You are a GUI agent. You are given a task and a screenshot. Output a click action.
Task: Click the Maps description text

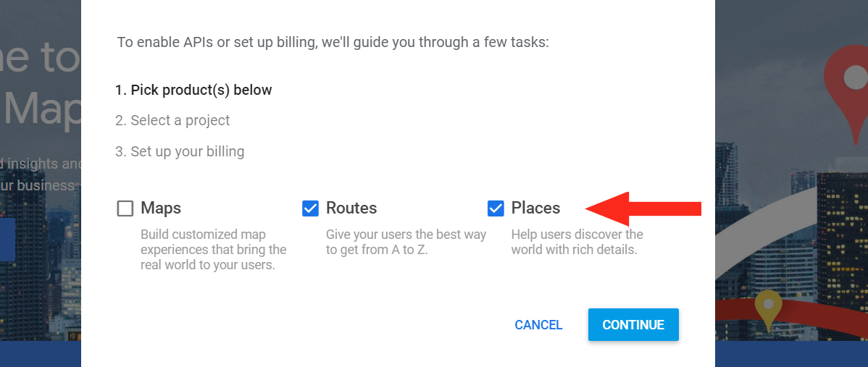[x=214, y=250]
